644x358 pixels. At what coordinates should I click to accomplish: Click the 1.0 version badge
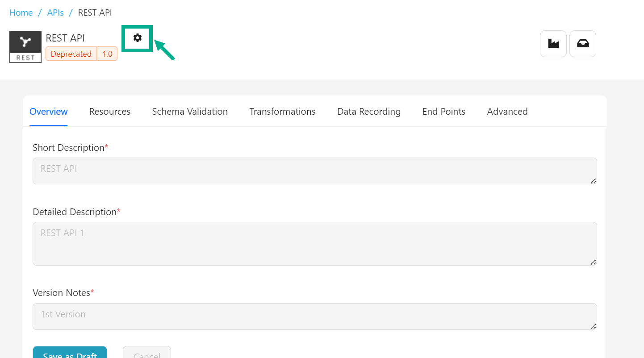107,54
